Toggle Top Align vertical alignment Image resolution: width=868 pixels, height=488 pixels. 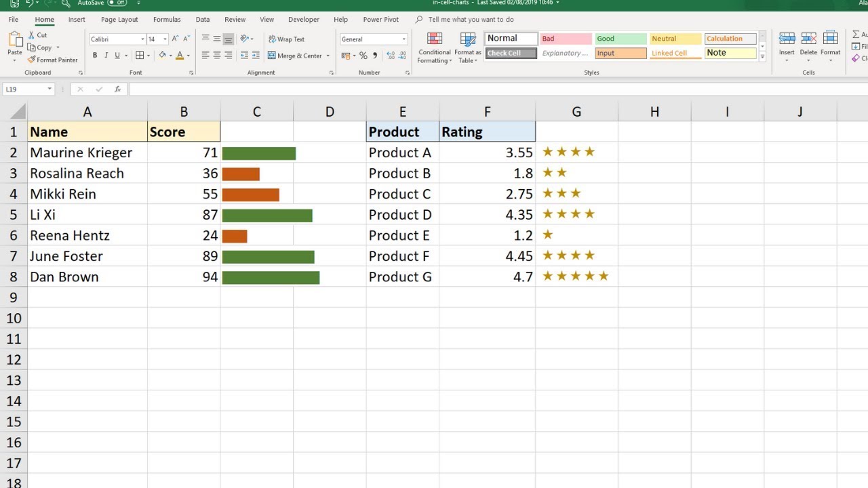pyautogui.click(x=205, y=39)
